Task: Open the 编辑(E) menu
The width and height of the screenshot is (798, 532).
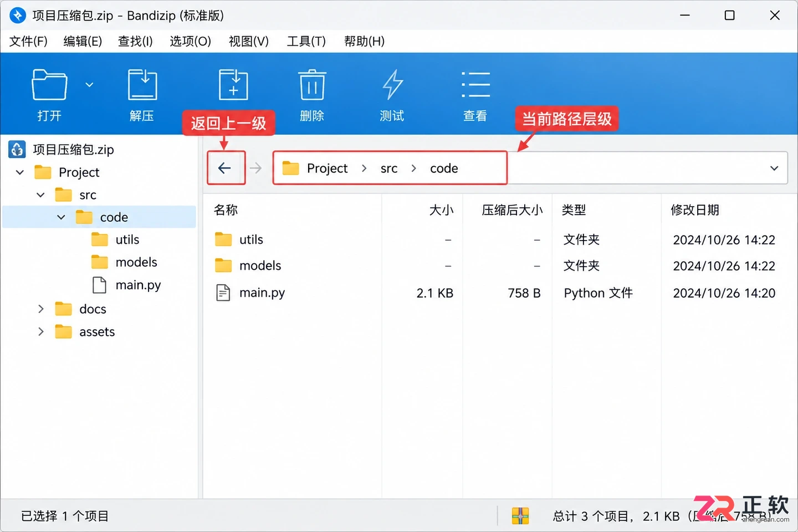Action: [83, 41]
